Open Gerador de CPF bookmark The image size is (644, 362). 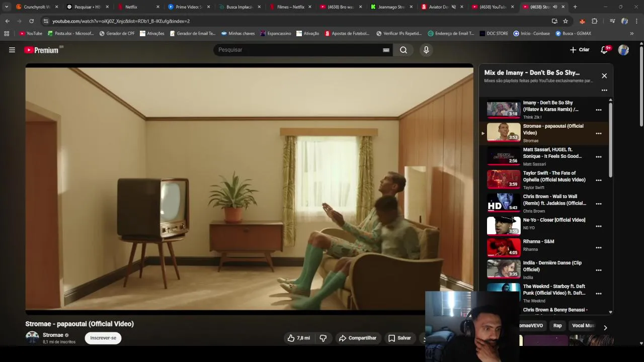pos(117,34)
